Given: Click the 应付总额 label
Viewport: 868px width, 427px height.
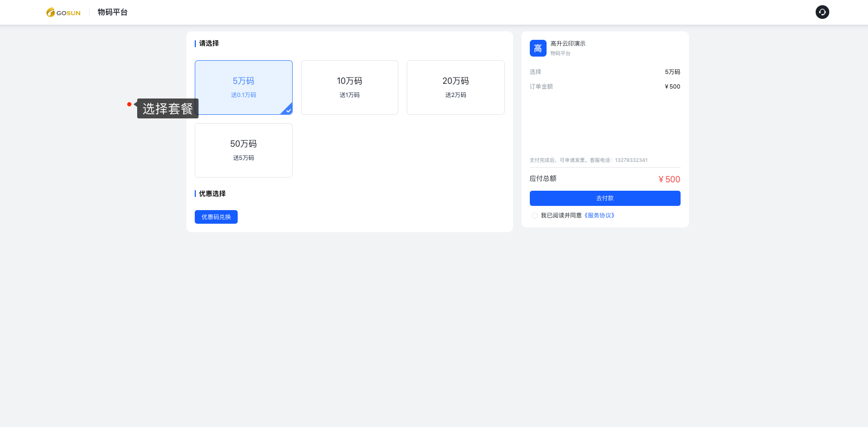Looking at the screenshot, I should [x=543, y=179].
